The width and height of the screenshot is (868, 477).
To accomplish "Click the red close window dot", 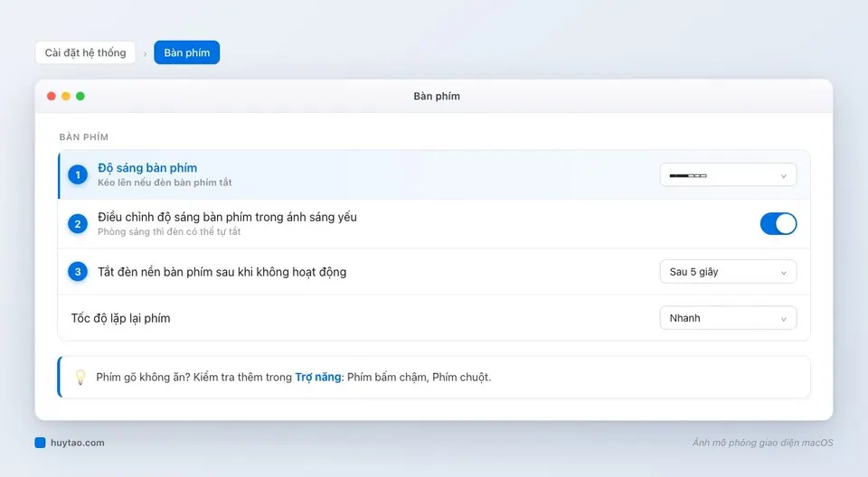I will tap(52, 97).
